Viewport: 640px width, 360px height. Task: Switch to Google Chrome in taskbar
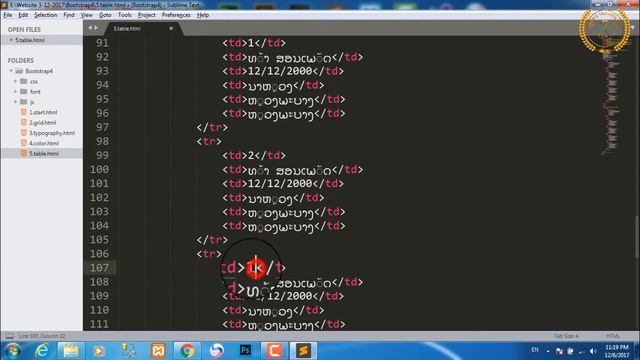(x=187, y=351)
